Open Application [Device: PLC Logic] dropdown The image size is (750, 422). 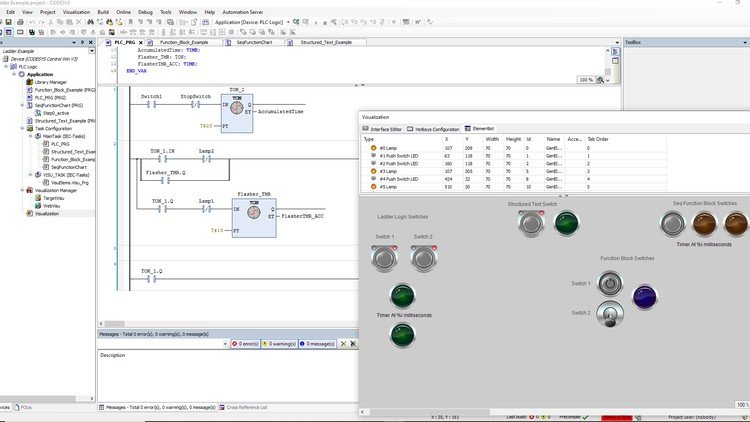pyautogui.click(x=288, y=22)
